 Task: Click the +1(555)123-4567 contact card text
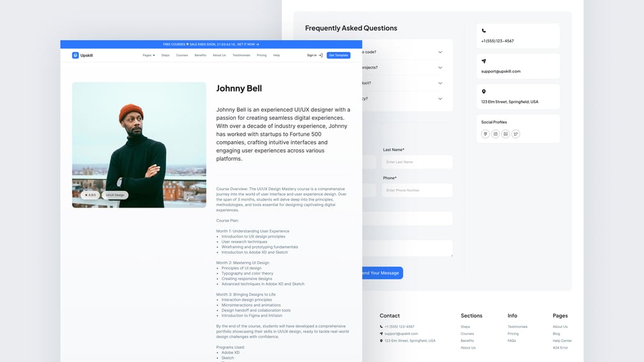[x=497, y=41]
